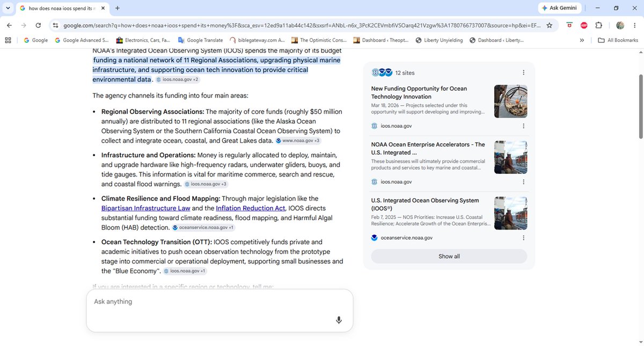Open options menu beside 12 sites
644x346 pixels.
[523, 72]
